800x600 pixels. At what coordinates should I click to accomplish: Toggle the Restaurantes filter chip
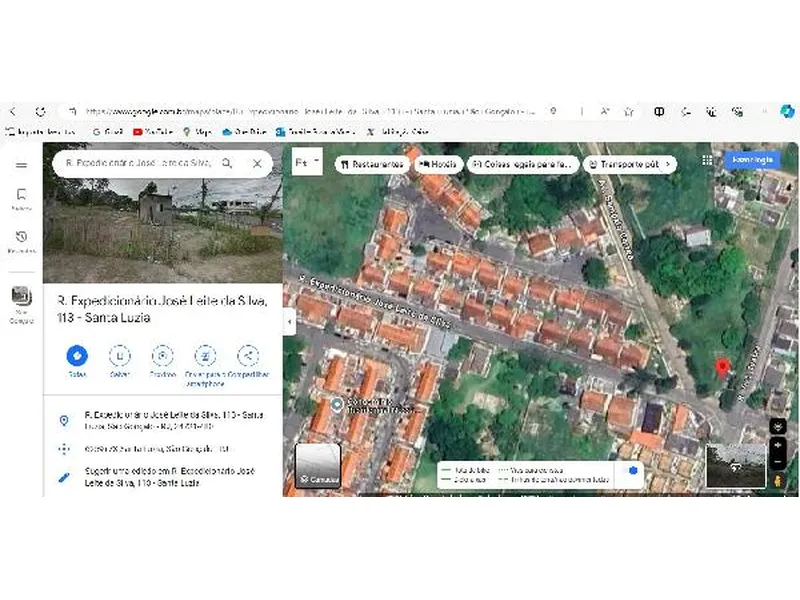[373, 163]
